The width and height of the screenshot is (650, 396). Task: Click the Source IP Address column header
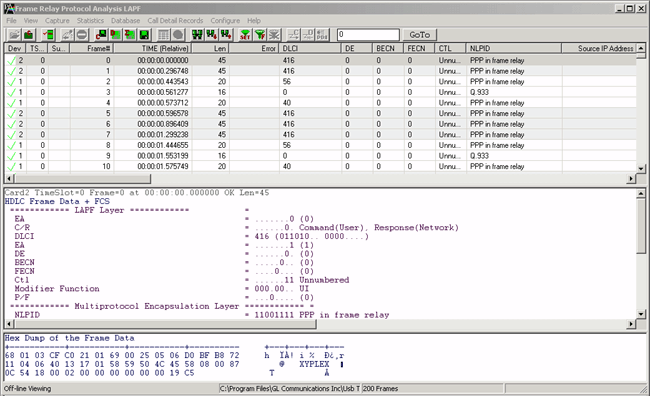click(x=599, y=49)
